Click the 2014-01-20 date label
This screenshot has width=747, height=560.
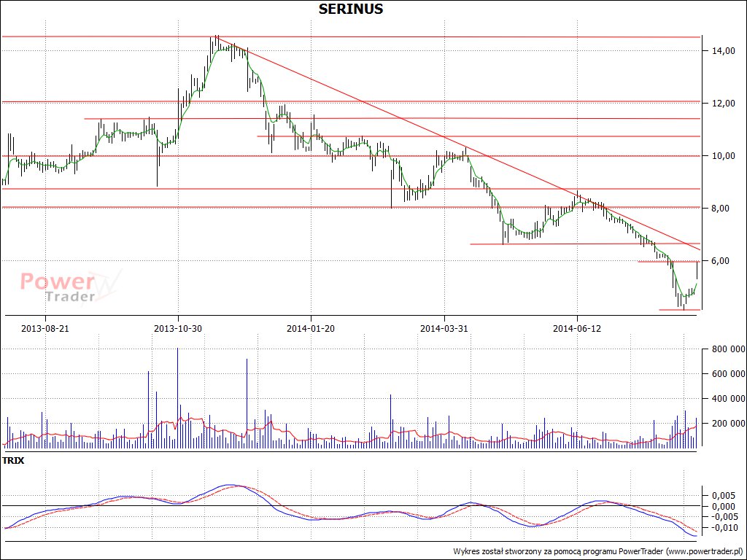[311, 329]
